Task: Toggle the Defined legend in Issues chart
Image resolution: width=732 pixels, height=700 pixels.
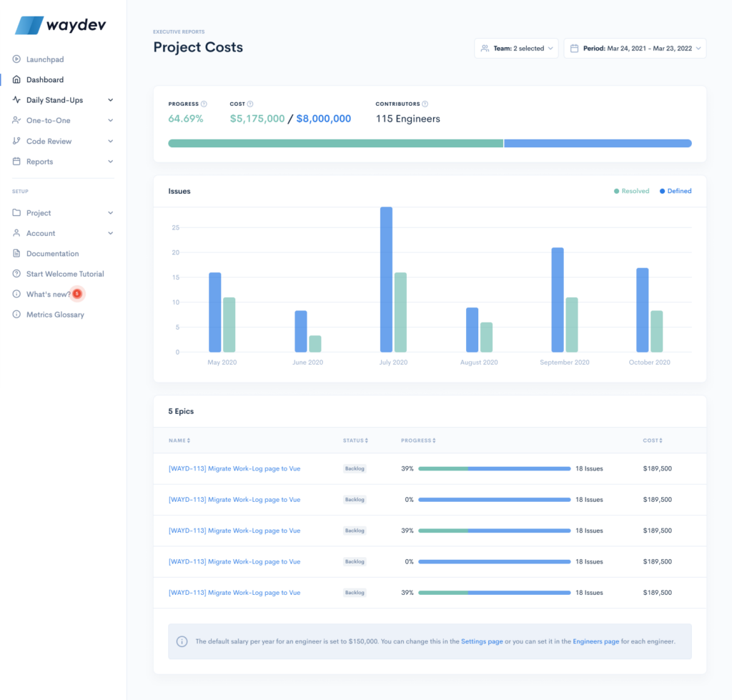Action: (x=675, y=191)
